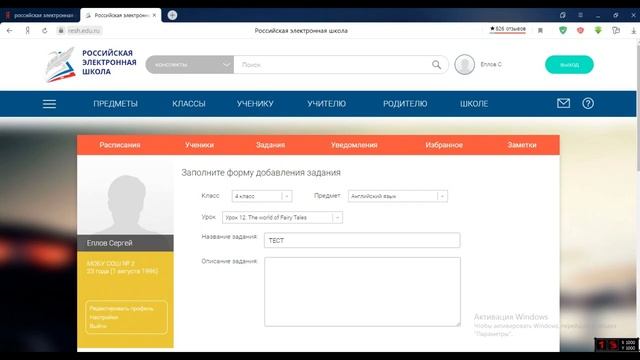Switch to the Заметки tab

(522, 145)
